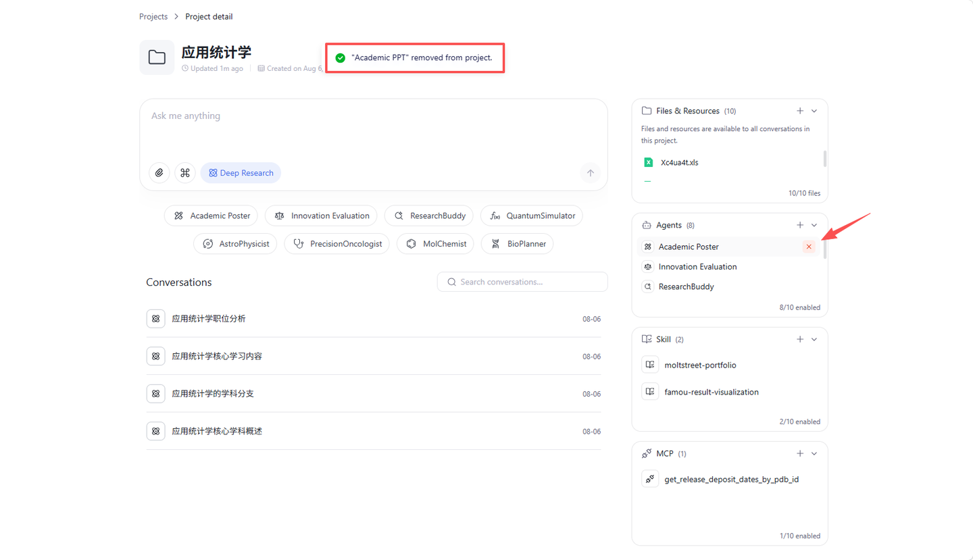This screenshot has width=973, height=560.
Task: Select the PrecisionOncologist agent chip
Action: [336, 244]
